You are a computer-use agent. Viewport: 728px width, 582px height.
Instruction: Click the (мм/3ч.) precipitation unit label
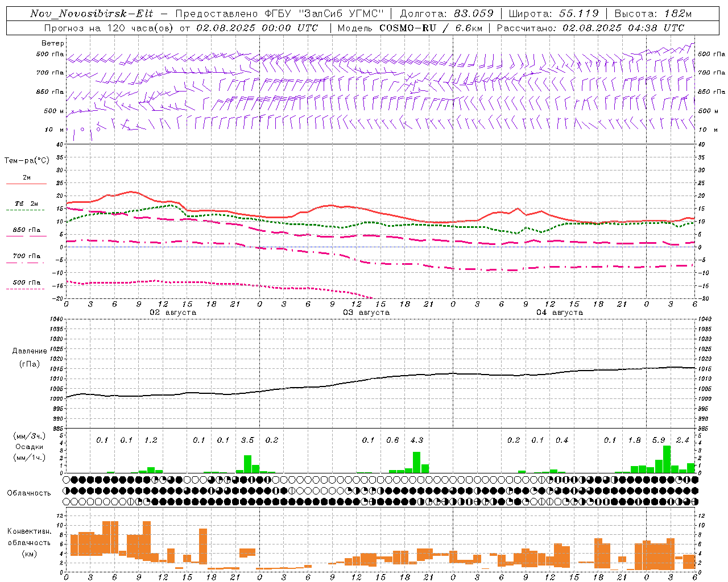click(30, 436)
